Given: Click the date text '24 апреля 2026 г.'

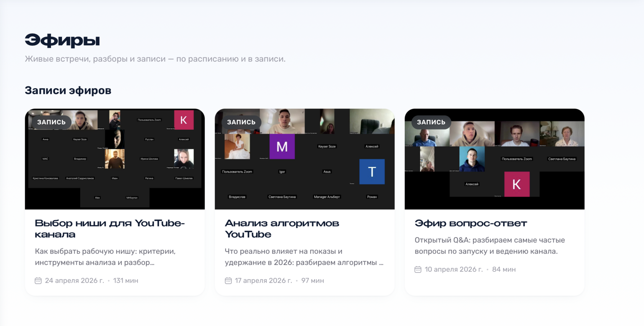Looking at the screenshot, I should [74, 281].
